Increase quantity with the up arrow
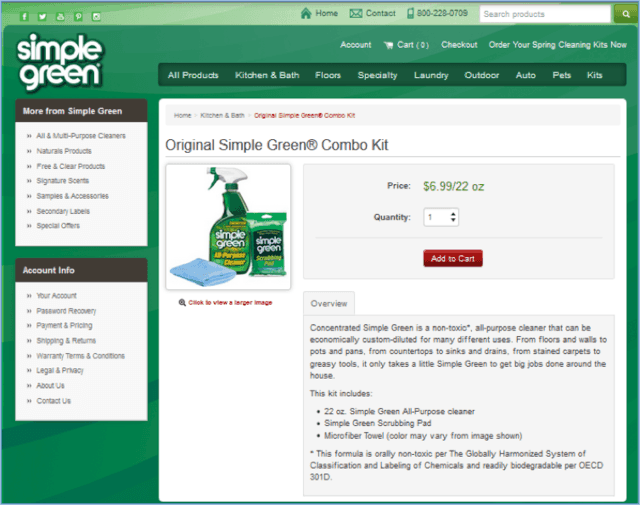 point(453,214)
